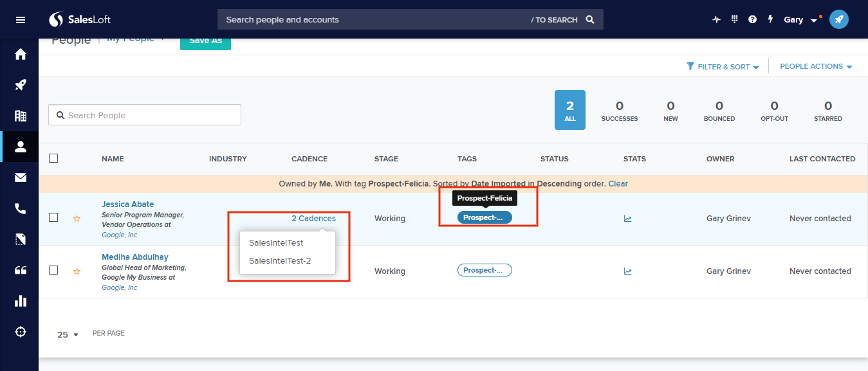Open the dialer keypad icon
The width and height of the screenshot is (868, 371).
pyautogui.click(x=735, y=19)
